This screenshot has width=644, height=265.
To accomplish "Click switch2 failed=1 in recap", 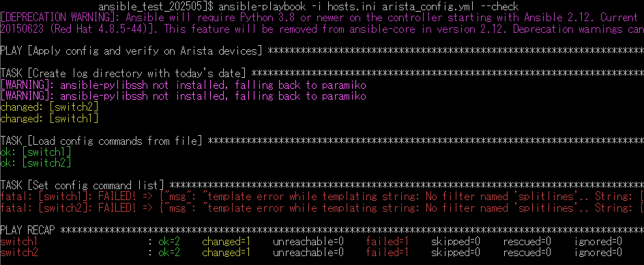I will pyautogui.click(x=387, y=252).
